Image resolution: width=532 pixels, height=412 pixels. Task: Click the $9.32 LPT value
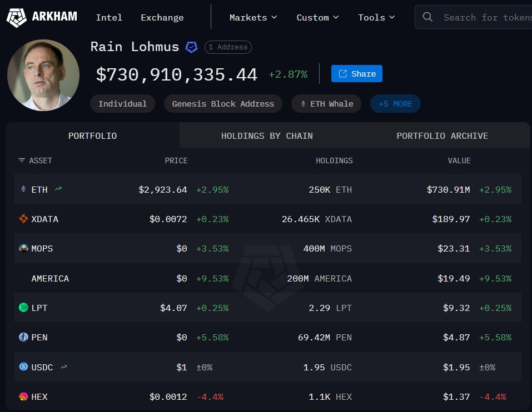[x=457, y=308]
